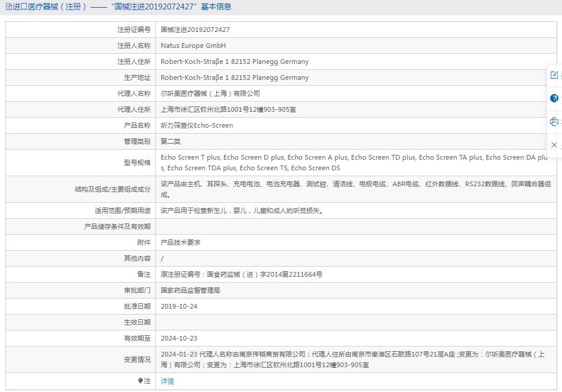Image resolution: width=562 pixels, height=392 pixels.
Task: Close the floating side panel with X
Action: click(x=554, y=145)
